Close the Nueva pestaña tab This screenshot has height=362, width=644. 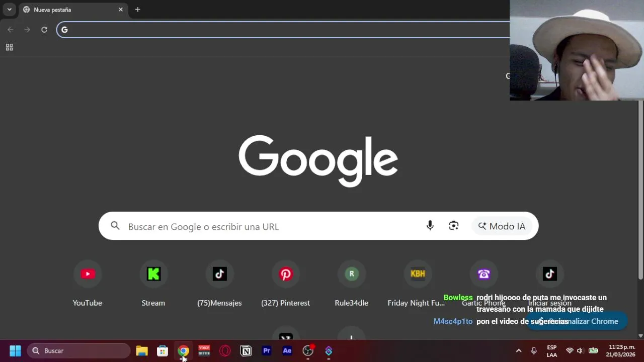[121, 10]
